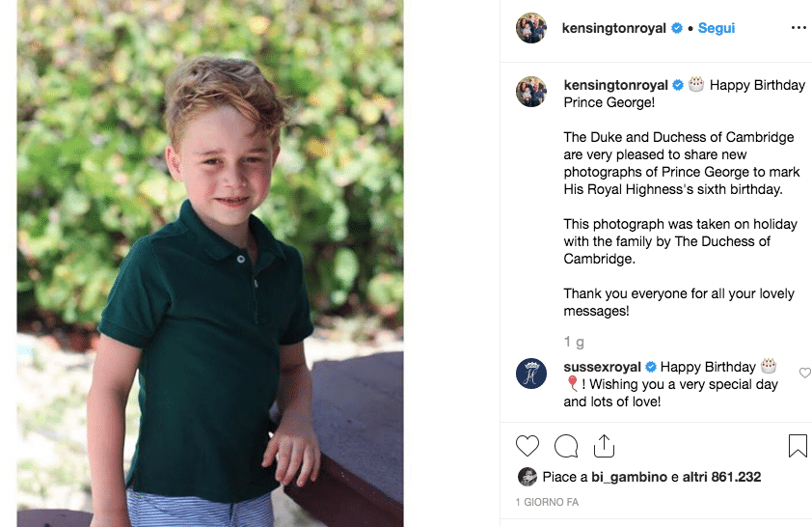Click the kensingtonroyal avatar beside the caption
This screenshot has width=812, height=527.
coord(531,91)
